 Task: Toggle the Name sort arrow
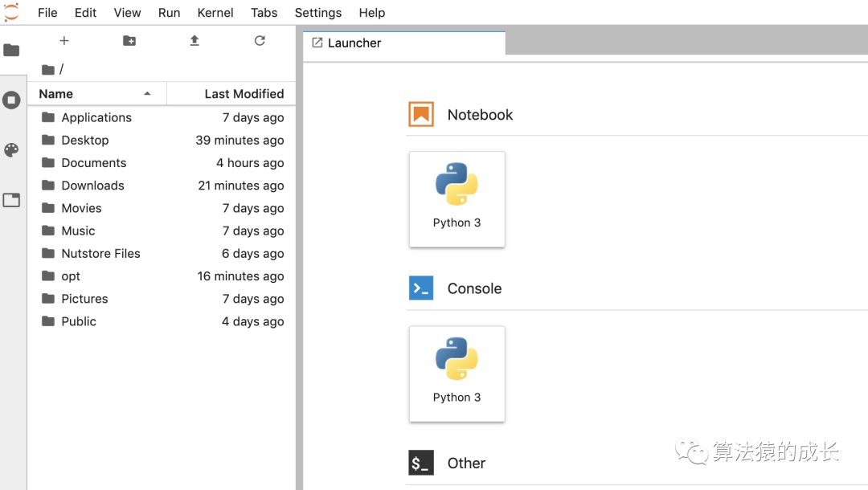coord(147,94)
